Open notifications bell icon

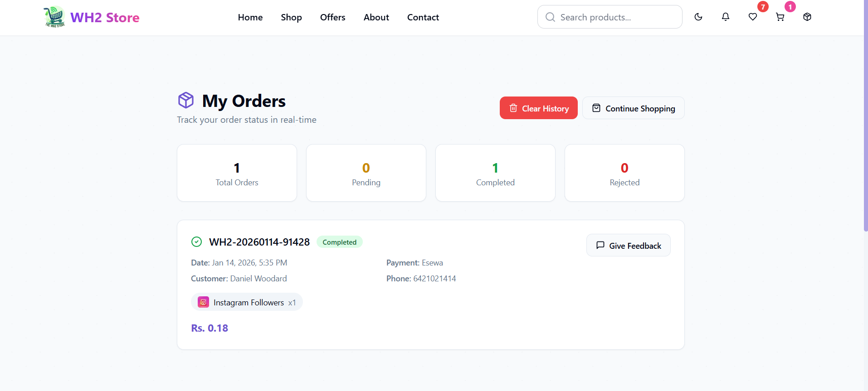coord(726,17)
